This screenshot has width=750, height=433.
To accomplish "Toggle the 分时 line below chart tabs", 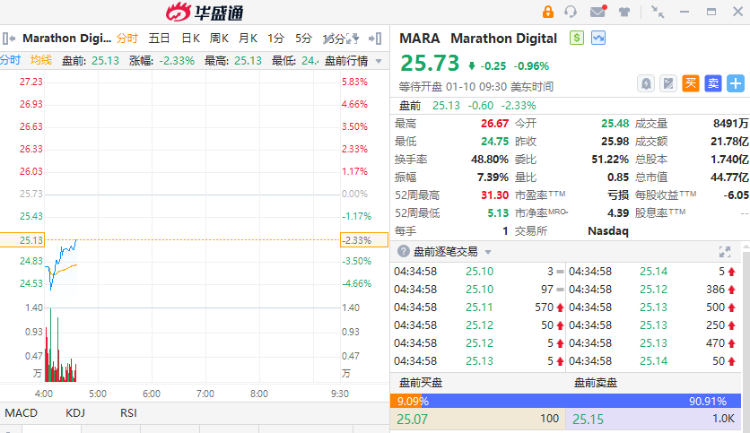I will [x=10, y=60].
